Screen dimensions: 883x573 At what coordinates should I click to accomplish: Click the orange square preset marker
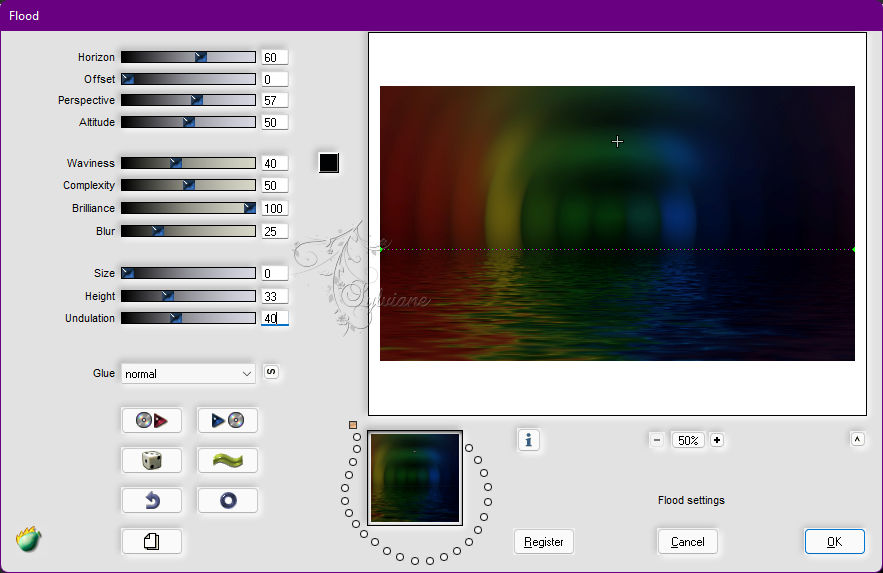(353, 425)
